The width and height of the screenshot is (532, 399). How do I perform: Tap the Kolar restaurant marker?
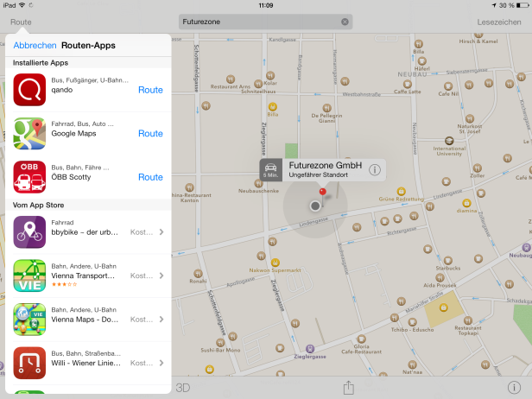[270, 75]
